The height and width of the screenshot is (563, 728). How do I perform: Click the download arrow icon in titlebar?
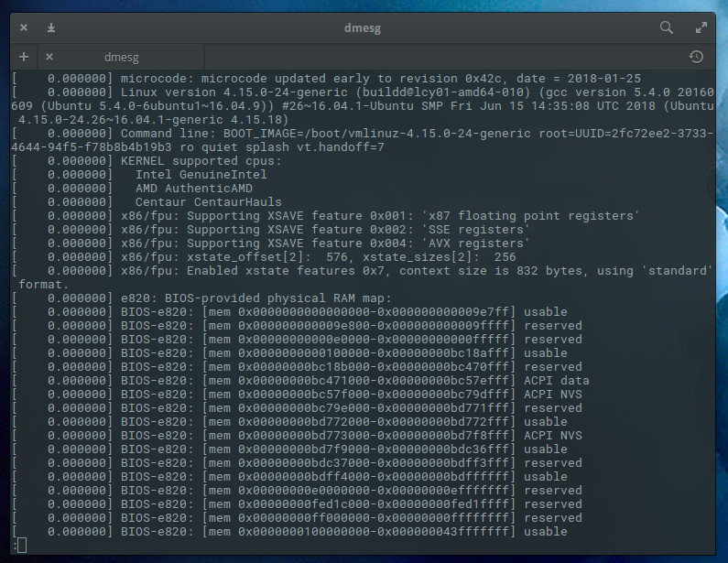[x=51, y=27]
